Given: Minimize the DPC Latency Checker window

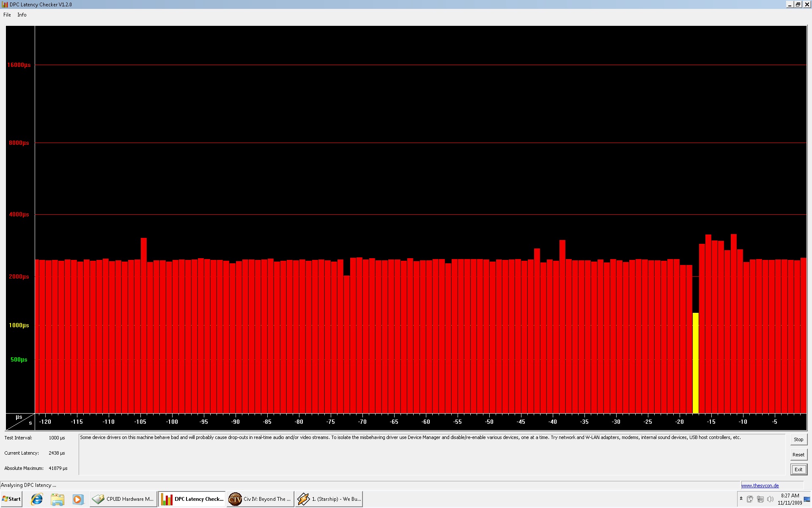Looking at the screenshot, I should tap(790, 4).
